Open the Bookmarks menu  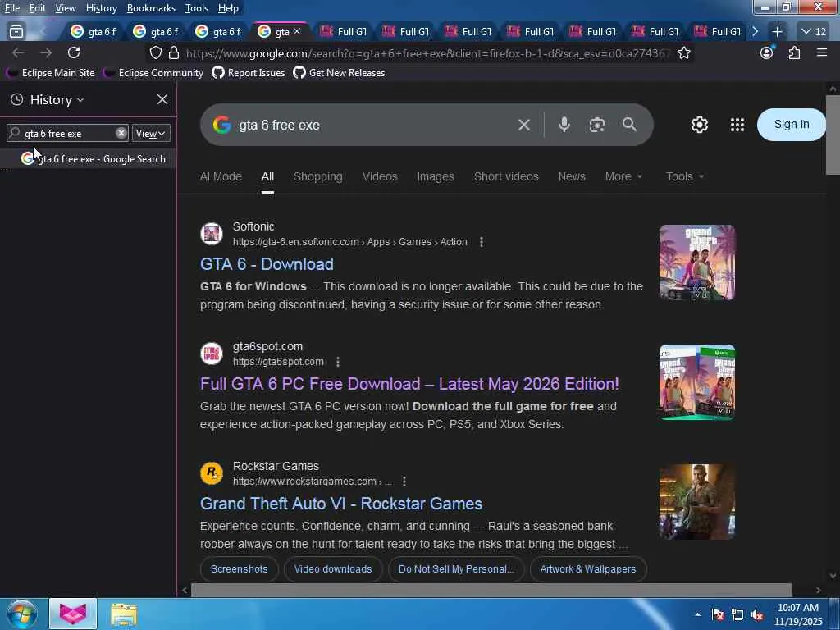(151, 8)
